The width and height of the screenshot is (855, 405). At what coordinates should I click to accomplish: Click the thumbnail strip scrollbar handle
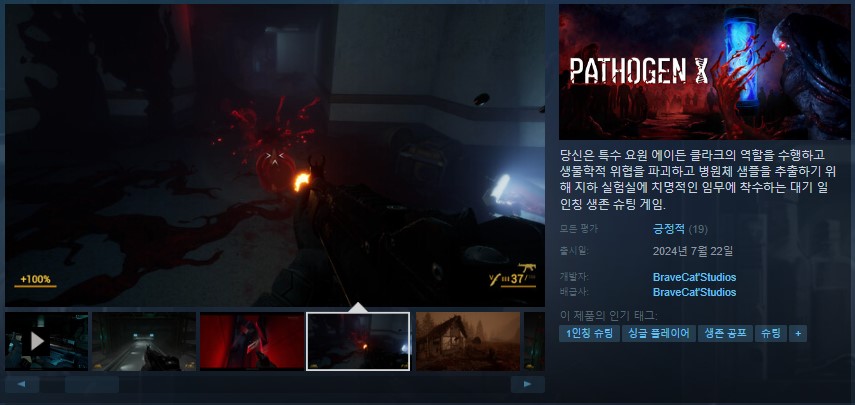92,384
